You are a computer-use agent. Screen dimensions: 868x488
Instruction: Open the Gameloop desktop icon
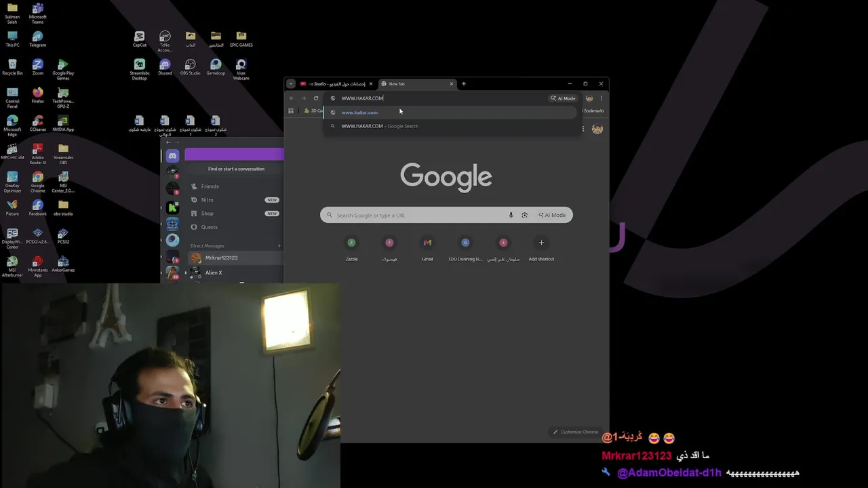pyautogui.click(x=216, y=67)
